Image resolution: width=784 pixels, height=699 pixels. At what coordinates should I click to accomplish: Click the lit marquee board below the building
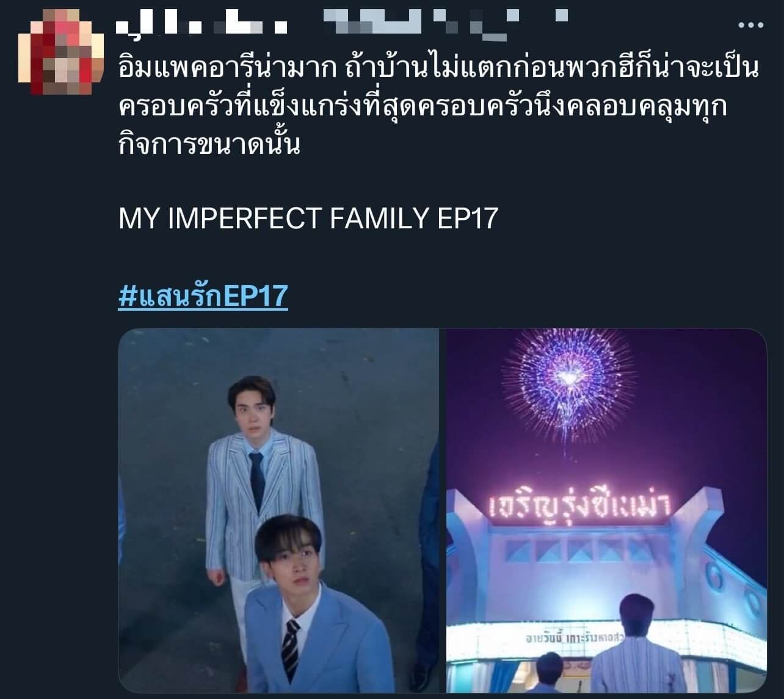point(606,639)
